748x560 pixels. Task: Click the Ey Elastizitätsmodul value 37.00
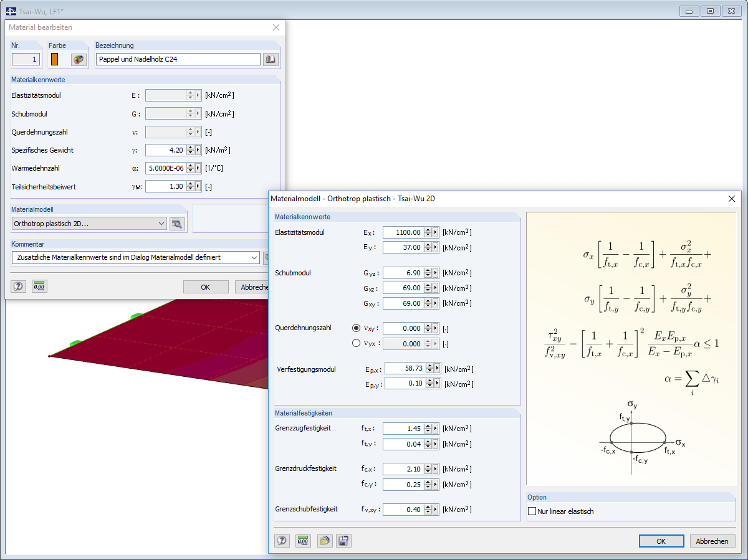403,247
